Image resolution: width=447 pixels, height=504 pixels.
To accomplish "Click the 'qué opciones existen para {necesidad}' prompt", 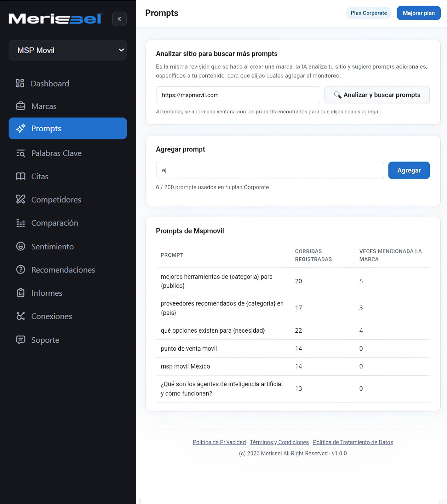I will (x=213, y=330).
